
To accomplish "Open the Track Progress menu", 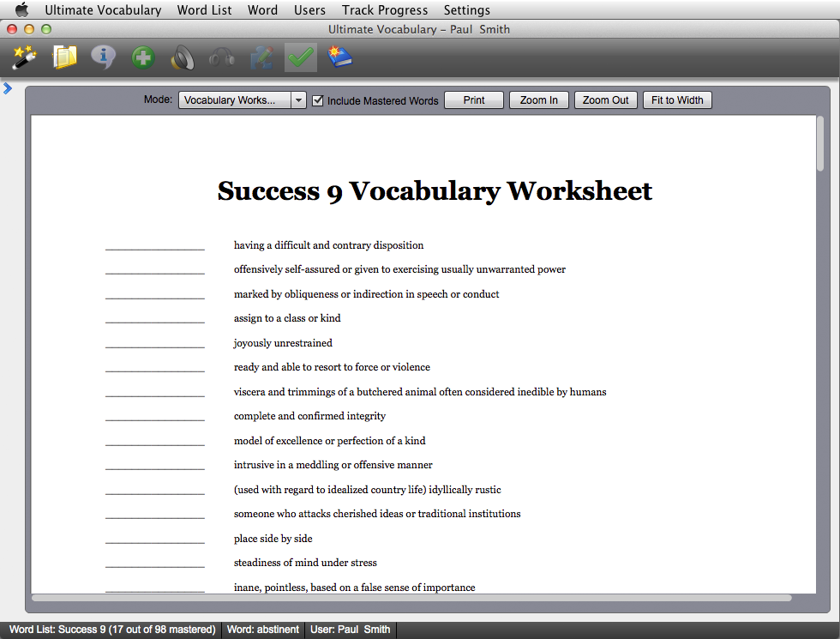I will coord(384,10).
